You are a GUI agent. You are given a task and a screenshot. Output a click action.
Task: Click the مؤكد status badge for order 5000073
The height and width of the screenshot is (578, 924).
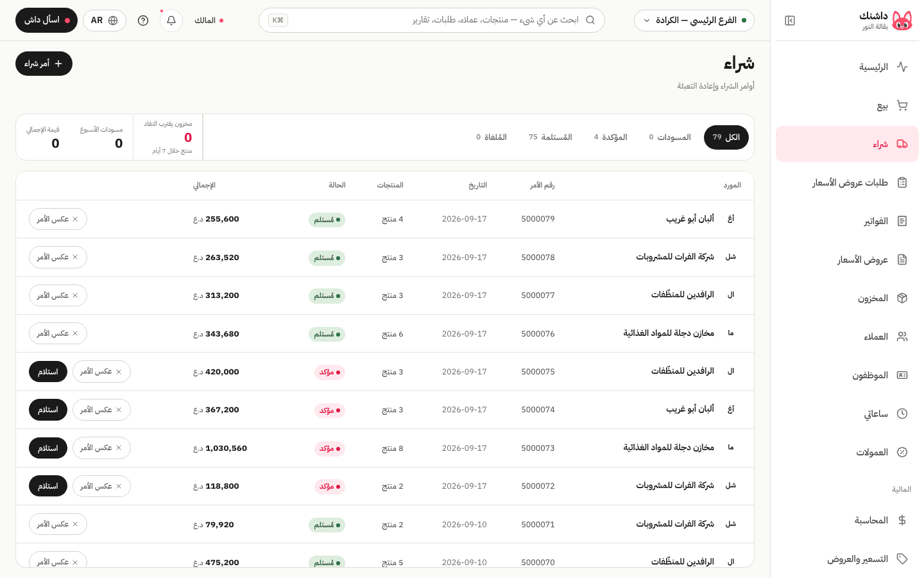[330, 449]
